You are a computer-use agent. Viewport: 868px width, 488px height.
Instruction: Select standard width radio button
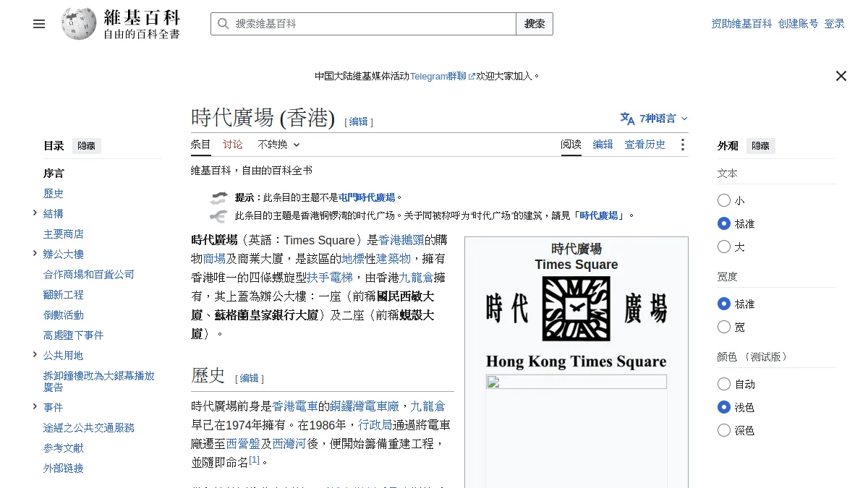pos(724,304)
